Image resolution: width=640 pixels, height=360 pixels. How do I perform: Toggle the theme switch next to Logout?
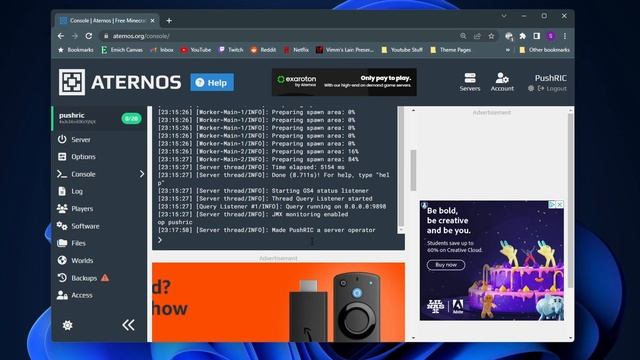pyautogui.click(x=531, y=89)
